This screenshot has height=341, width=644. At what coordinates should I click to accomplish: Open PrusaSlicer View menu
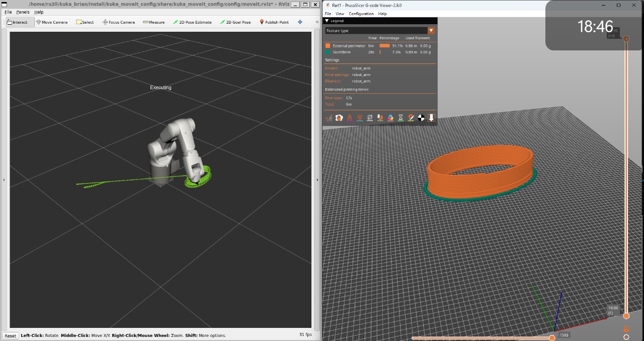point(340,14)
